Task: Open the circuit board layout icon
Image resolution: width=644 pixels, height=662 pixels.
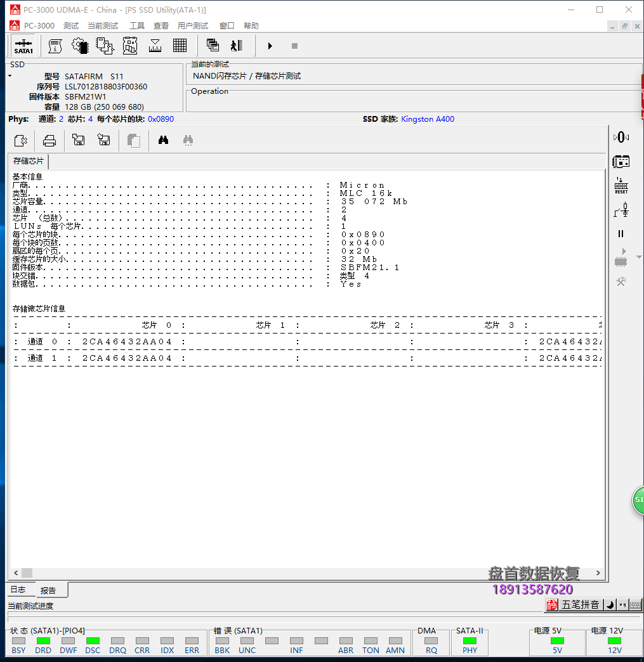Action: 130,46
